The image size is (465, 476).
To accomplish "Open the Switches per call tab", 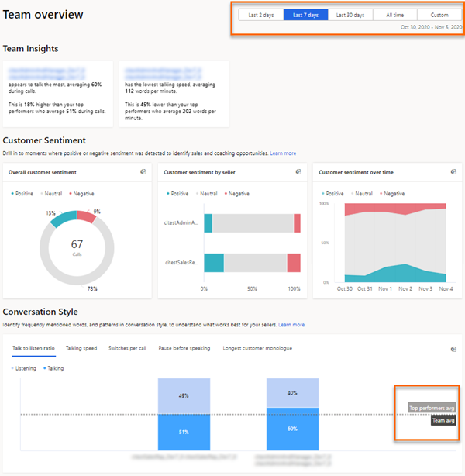I will pyautogui.click(x=127, y=349).
